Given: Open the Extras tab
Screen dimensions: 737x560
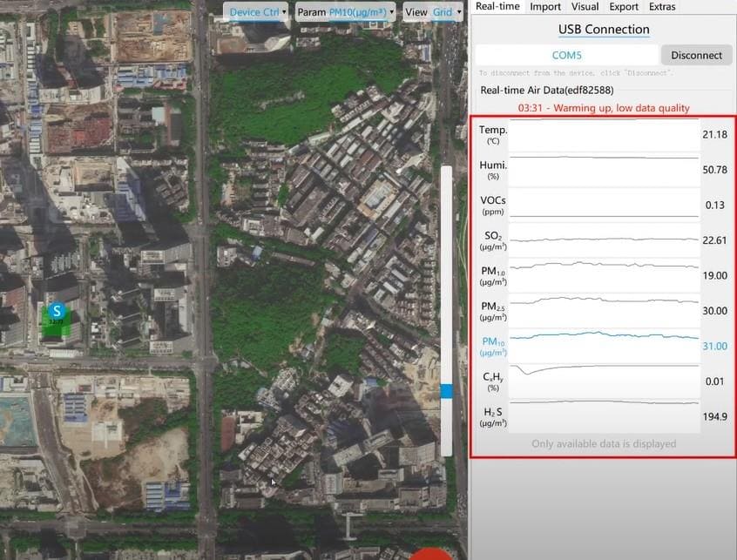Looking at the screenshot, I should click(x=662, y=7).
